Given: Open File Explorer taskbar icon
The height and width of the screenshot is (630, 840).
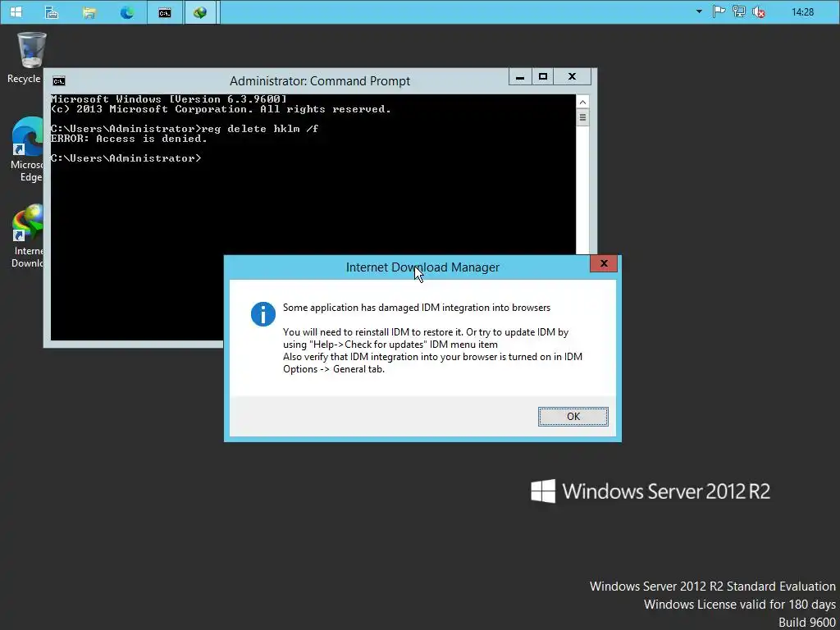Looking at the screenshot, I should coord(89,11).
